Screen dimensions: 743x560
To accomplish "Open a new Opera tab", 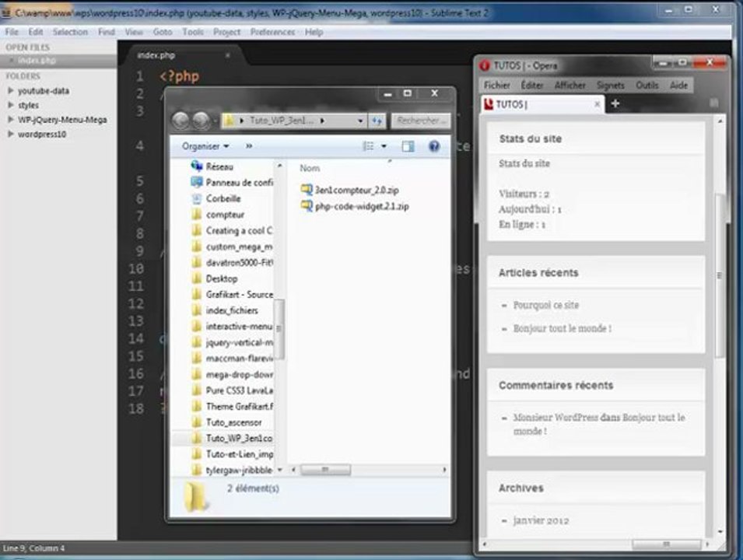I will tap(615, 103).
